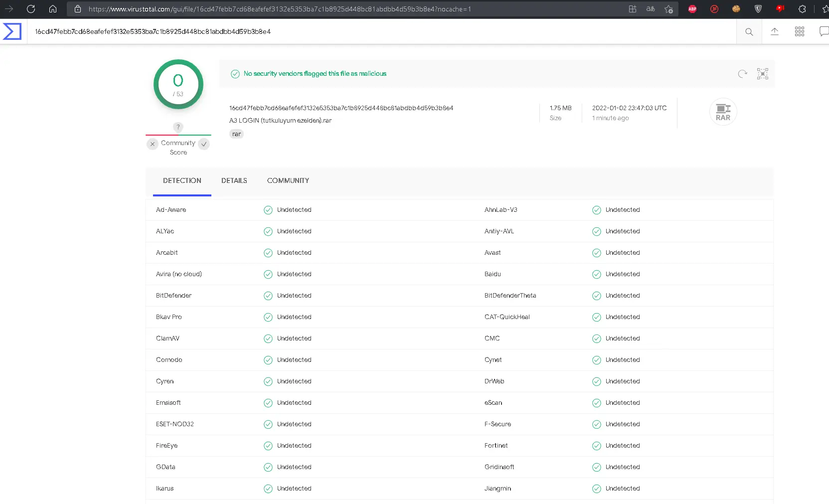
Task: Switch to the DETECTION tab
Action: pyautogui.click(x=182, y=180)
